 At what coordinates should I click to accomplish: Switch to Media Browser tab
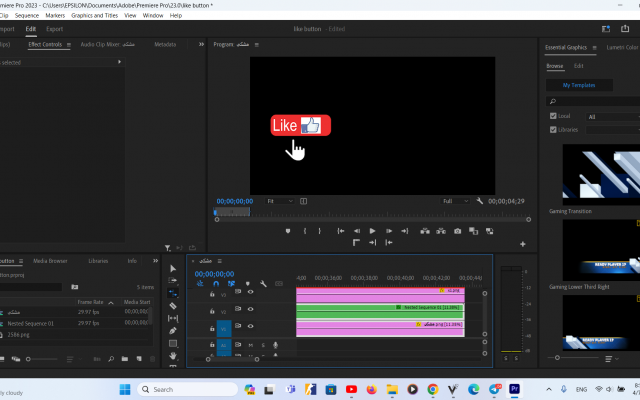pyautogui.click(x=50, y=261)
